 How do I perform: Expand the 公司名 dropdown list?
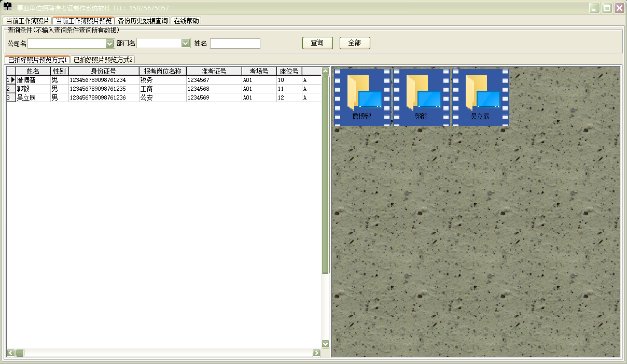coord(109,44)
